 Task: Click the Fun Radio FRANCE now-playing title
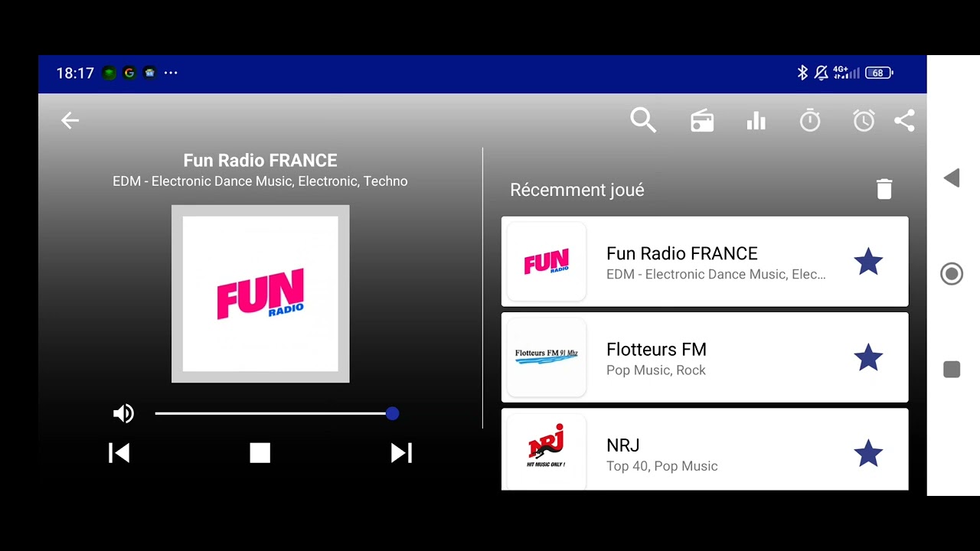260,161
